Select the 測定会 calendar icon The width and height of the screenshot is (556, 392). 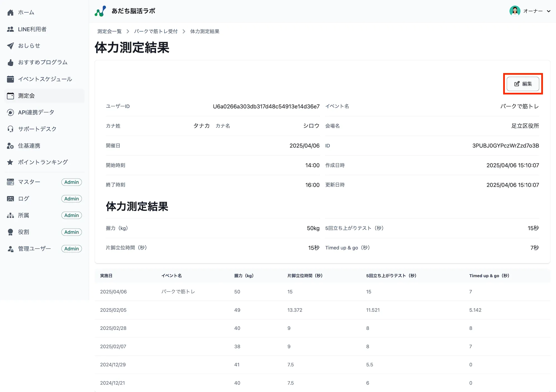(x=10, y=96)
